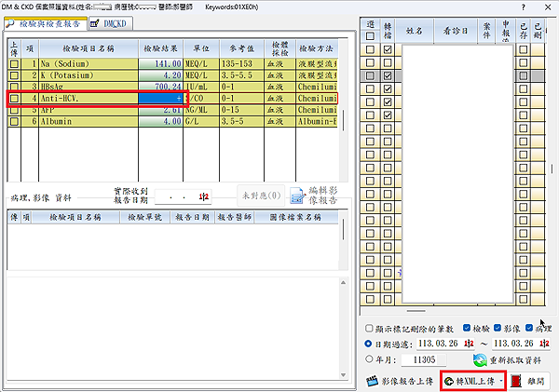
Task: Click the 離開 exit door icon
Action: pos(518,381)
